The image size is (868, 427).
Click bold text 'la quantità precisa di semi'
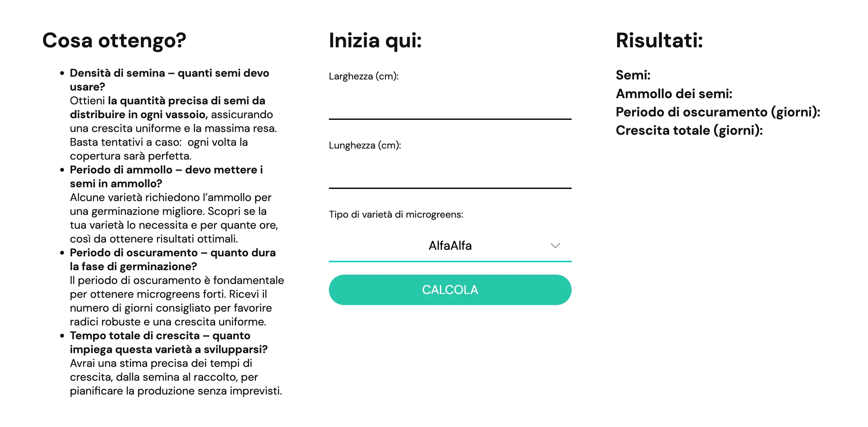[186, 101]
